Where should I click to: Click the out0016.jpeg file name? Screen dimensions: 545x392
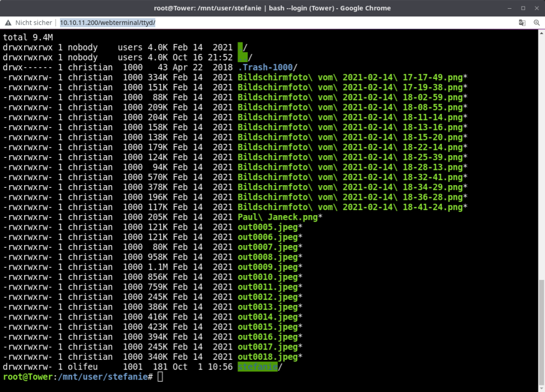pyautogui.click(x=270, y=337)
